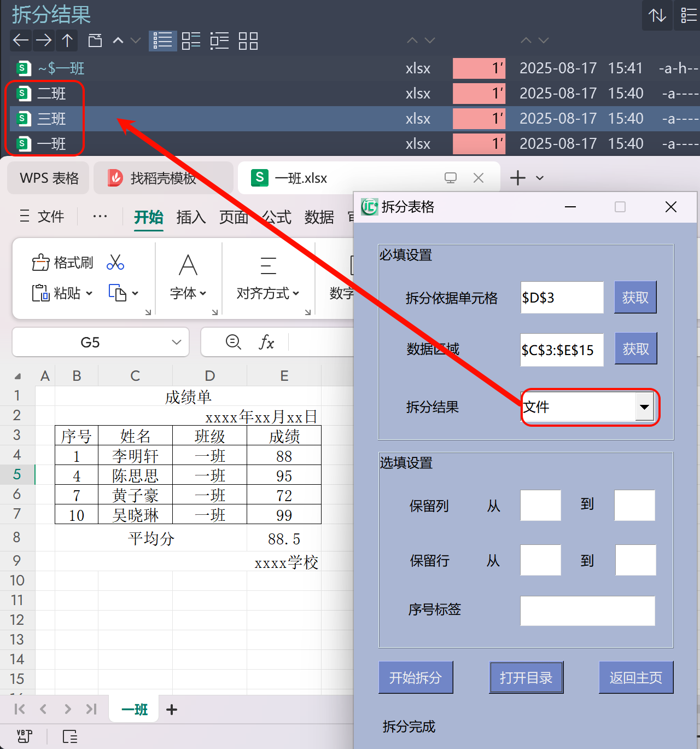Click the scissors cut icon in the ribbon
Screen dimensions: 700x749
115,262
